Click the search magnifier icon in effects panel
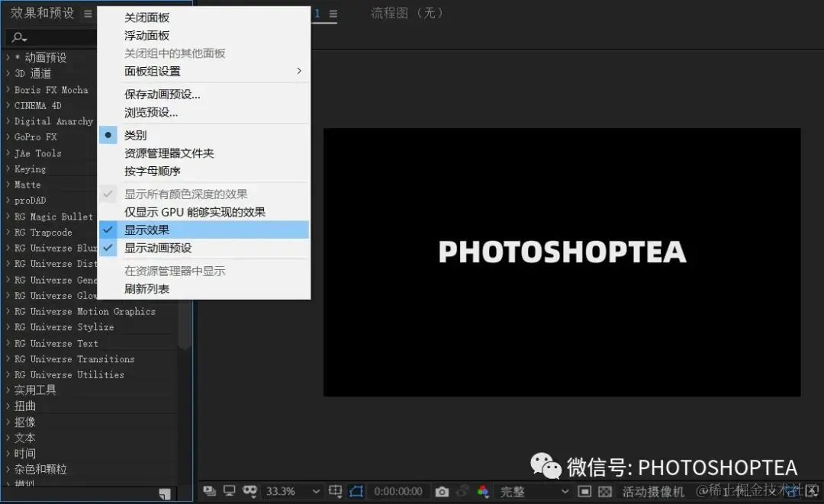 [19, 37]
